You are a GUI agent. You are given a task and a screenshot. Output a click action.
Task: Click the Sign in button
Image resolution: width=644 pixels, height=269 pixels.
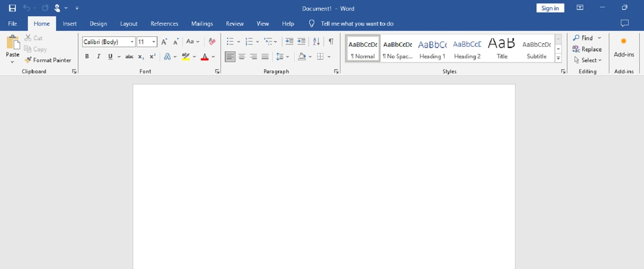[550, 8]
